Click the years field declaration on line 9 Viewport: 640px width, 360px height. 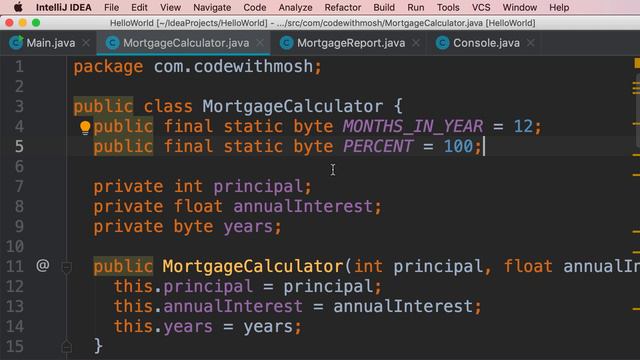coord(248,227)
